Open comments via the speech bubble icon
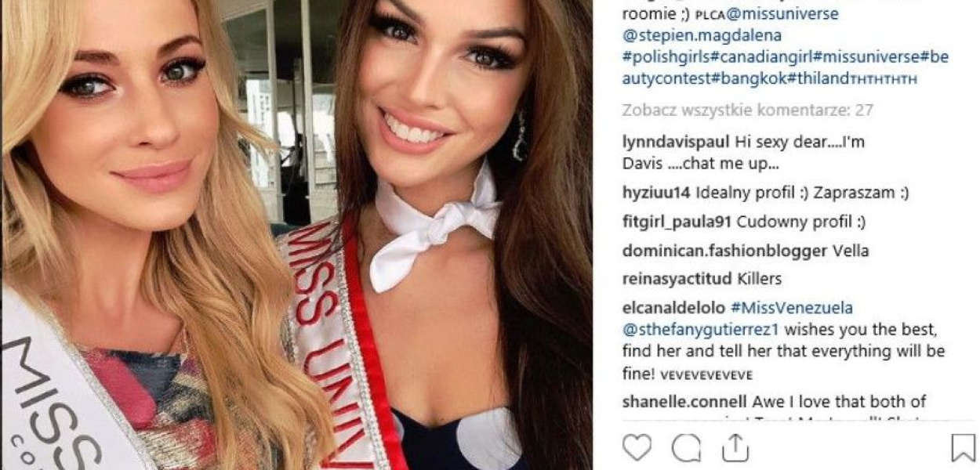This screenshot has height=470, width=980. [686, 448]
